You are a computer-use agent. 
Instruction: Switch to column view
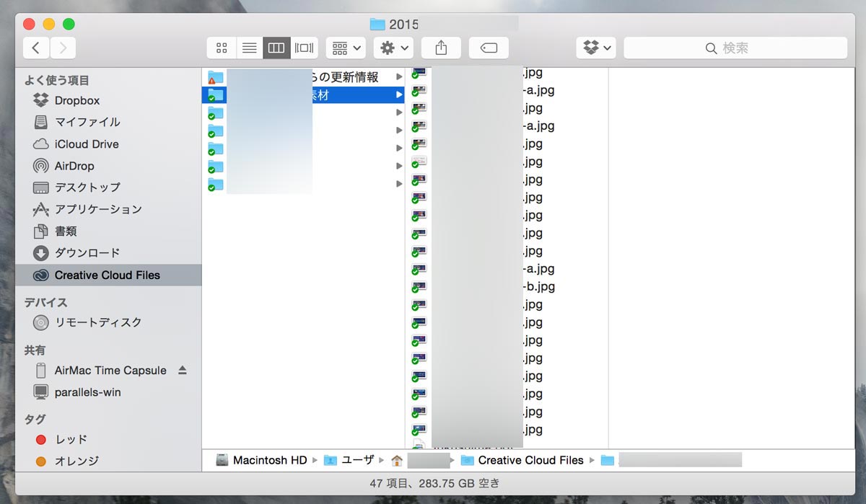coord(276,48)
